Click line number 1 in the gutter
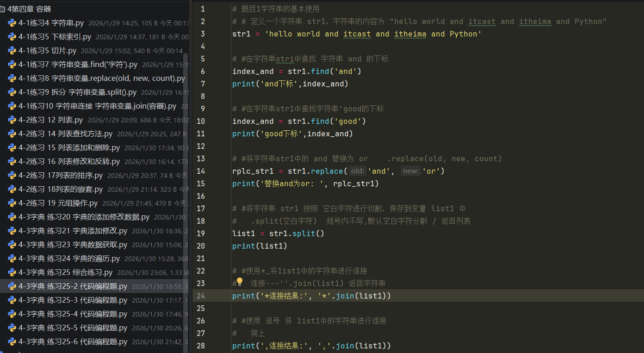This screenshot has width=644, height=353. pyautogui.click(x=202, y=9)
